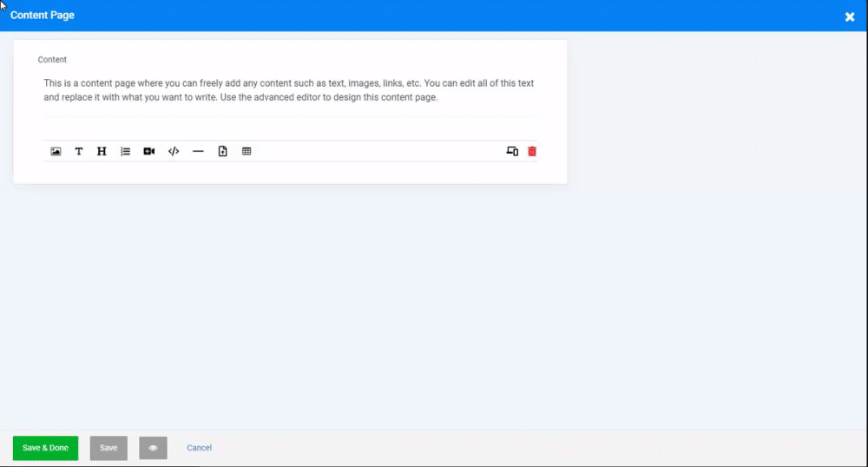Add a video block to content

pos(149,151)
